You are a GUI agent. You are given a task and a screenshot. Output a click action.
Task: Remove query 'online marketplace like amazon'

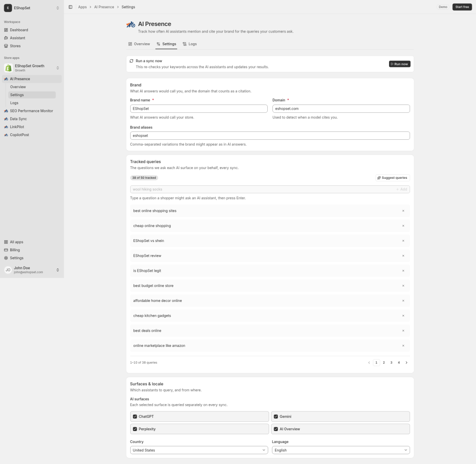(403, 346)
